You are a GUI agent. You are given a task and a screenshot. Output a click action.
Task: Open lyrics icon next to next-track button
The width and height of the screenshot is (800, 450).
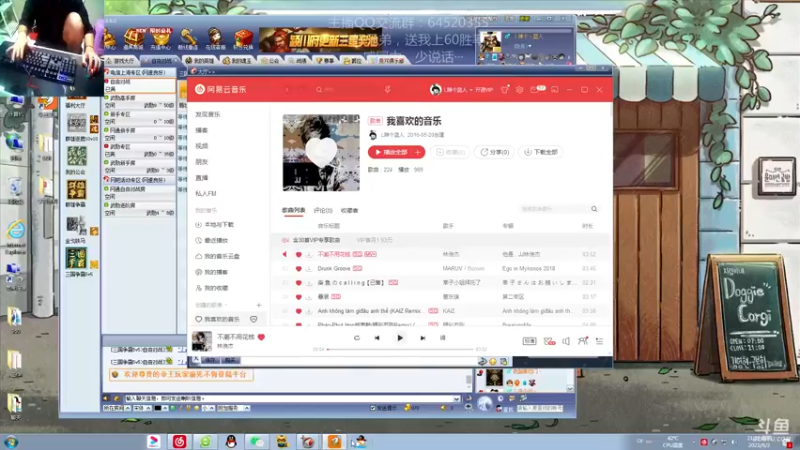442,338
